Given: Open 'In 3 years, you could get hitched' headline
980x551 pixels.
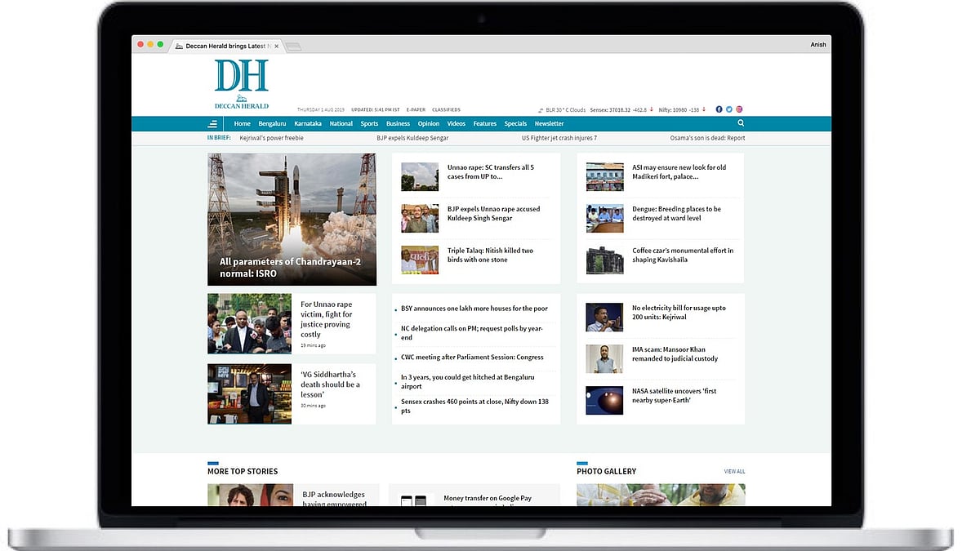Looking at the screenshot, I should [x=468, y=381].
